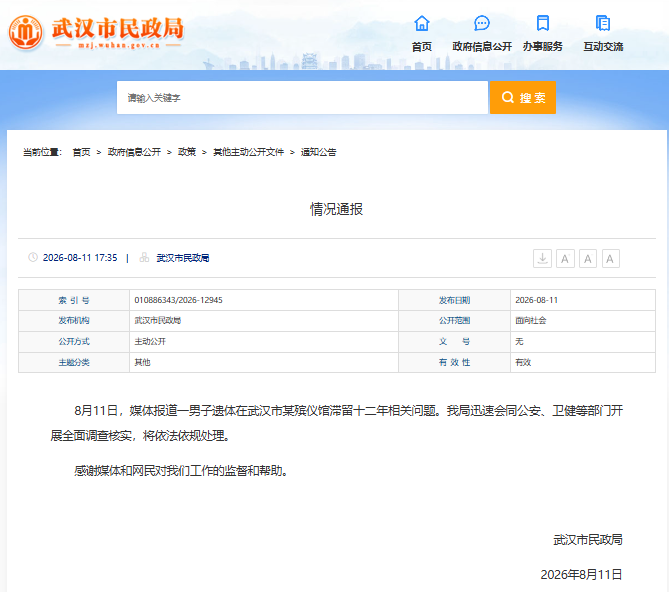Click the 发布机构 label cell
This screenshot has width=669, height=592.
coord(74,321)
